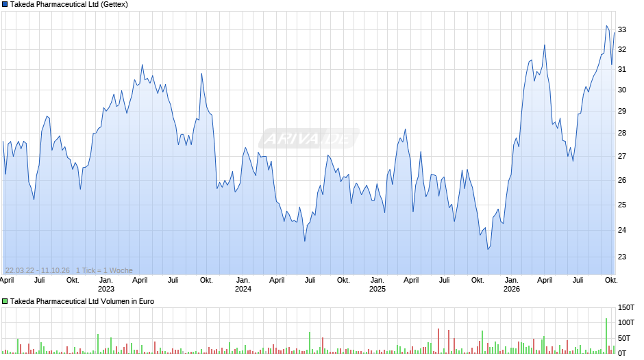Viewport: 644px width, 360px height.
Task: Click the volume axis label 0T
Action: 622,353
